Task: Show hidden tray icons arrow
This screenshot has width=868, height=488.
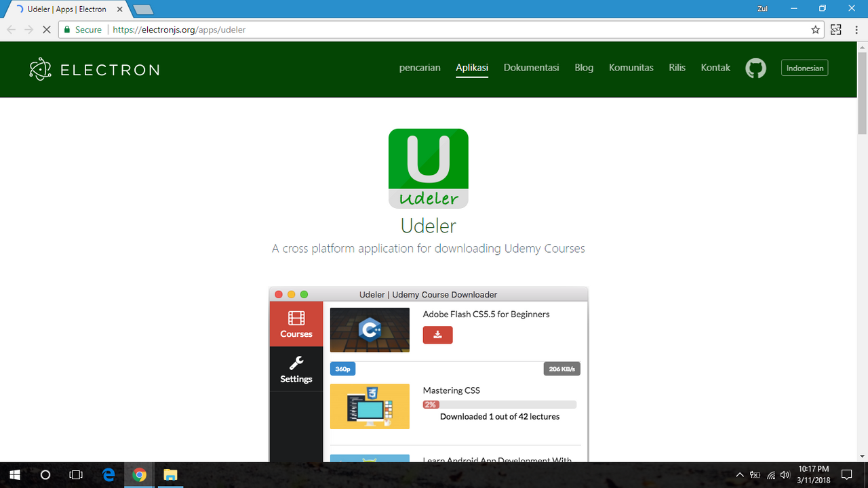Action: pos(740,474)
